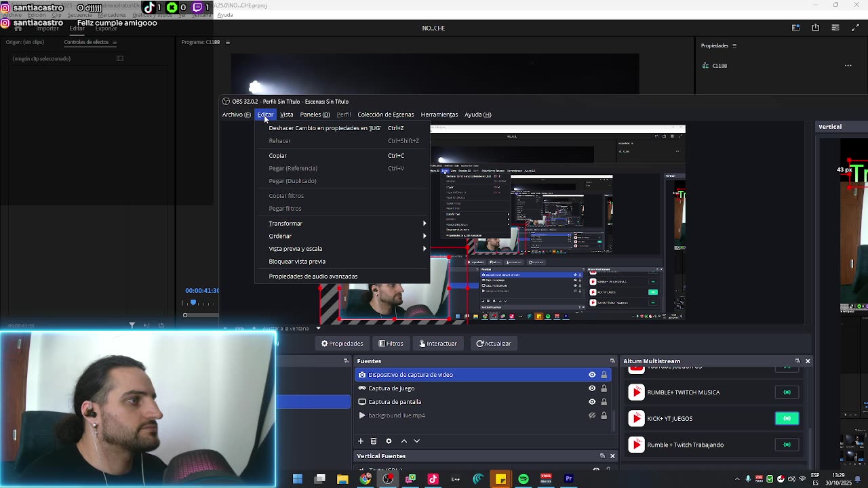
Task: Open File Explorer from taskbar
Action: (x=342, y=479)
